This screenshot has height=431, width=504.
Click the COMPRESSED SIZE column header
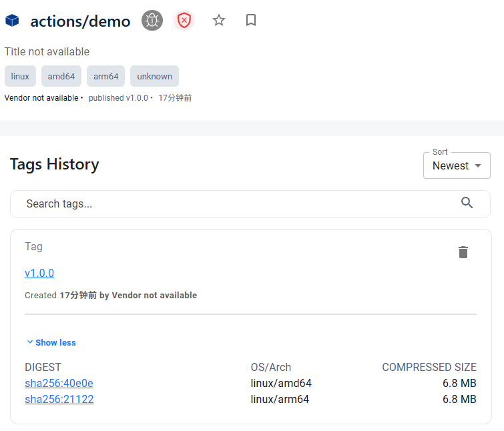429,367
